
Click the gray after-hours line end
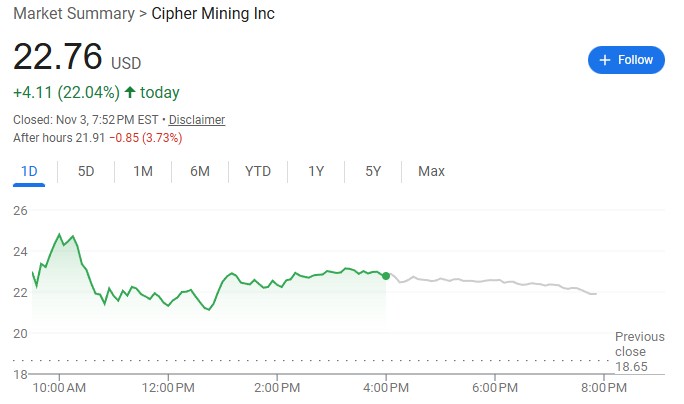596,294
